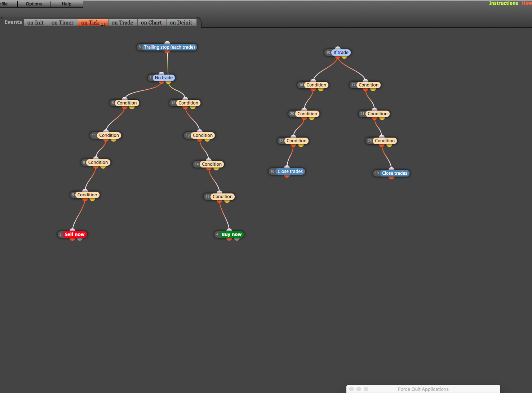
Task: Click the gray output dot on Sell now
Action: [80, 239]
